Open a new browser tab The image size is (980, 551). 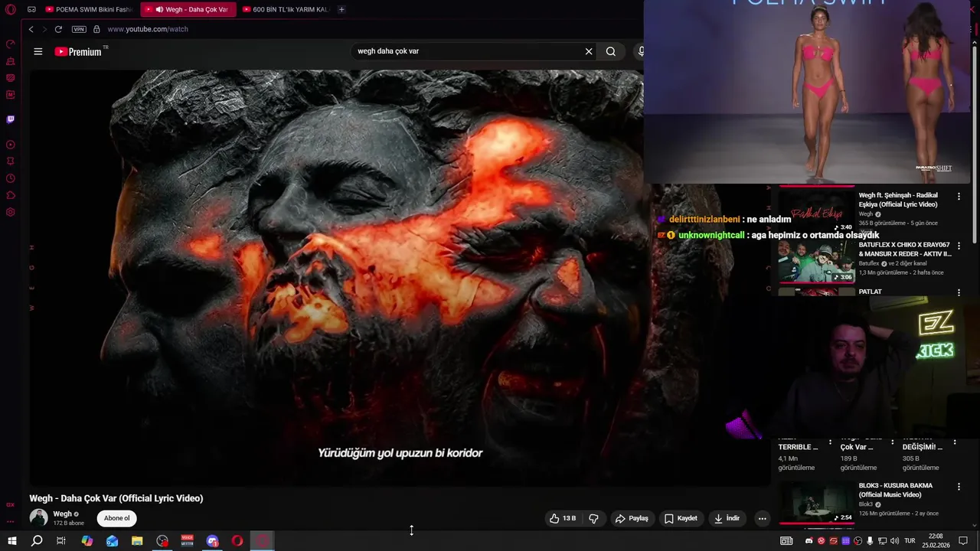click(341, 9)
